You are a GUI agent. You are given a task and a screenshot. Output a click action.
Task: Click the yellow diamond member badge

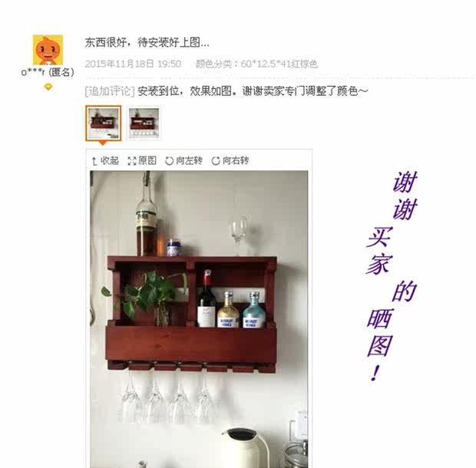48,87
